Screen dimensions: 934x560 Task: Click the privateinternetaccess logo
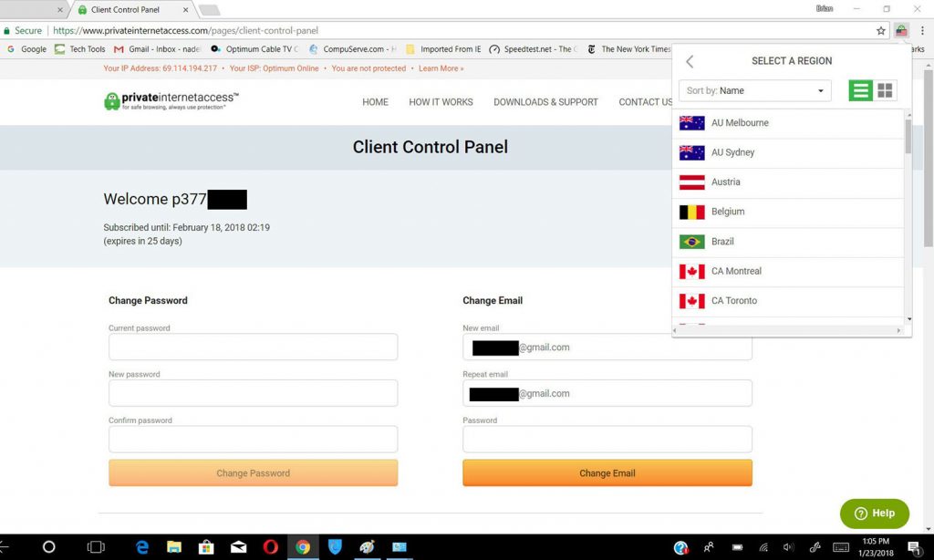point(151,102)
